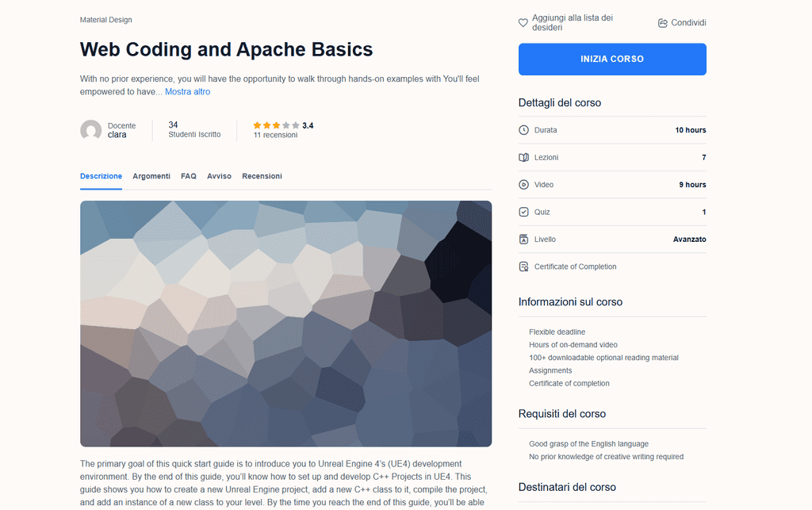
Task: Click the heart wishlist icon
Action: [523, 23]
